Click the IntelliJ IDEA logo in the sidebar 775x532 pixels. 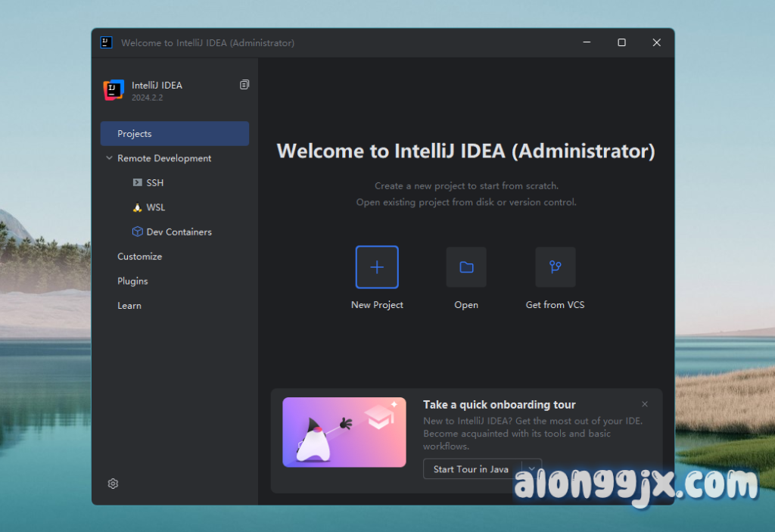pos(113,90)
